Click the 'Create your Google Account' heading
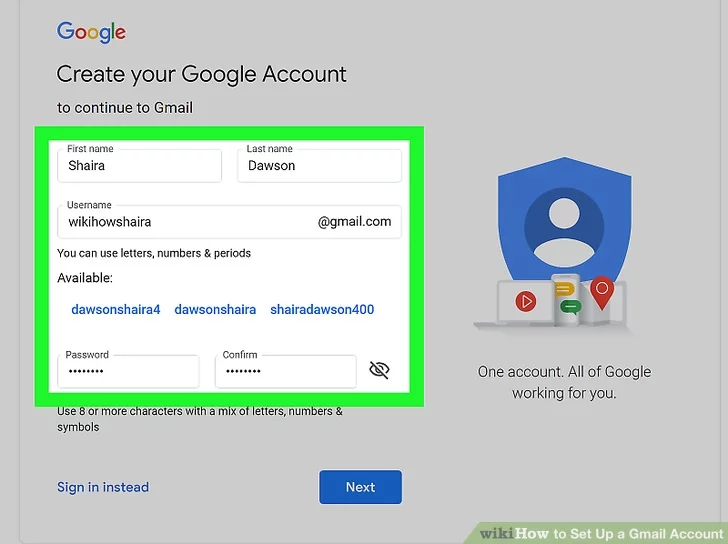This screenshot has height=544, width=728. click(x=202, y=74)
